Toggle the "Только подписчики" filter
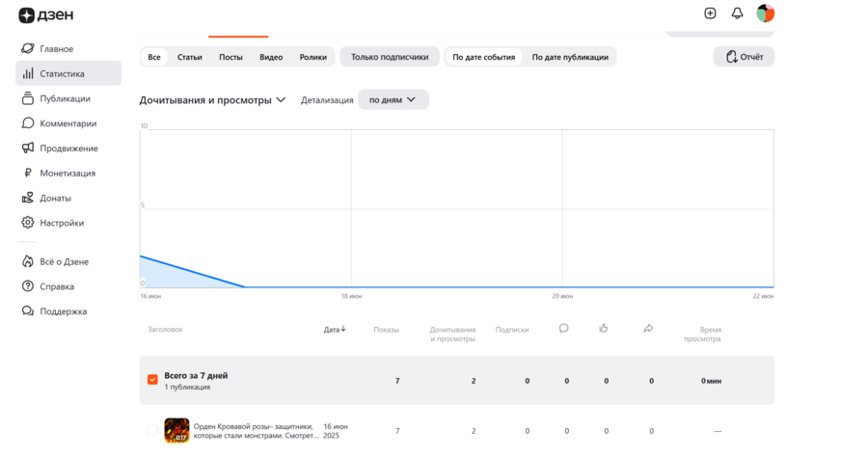The image size is (868, 458). [390, 57]
